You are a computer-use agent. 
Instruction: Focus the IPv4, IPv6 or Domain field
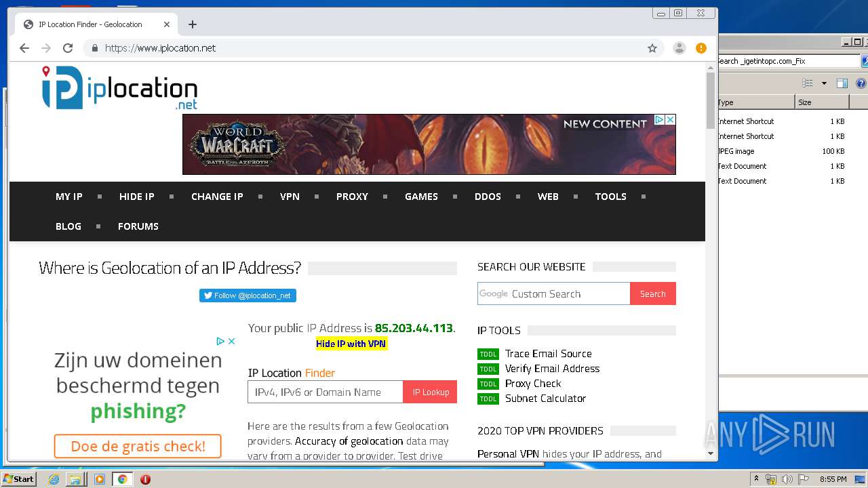click(x=325, y=392)
